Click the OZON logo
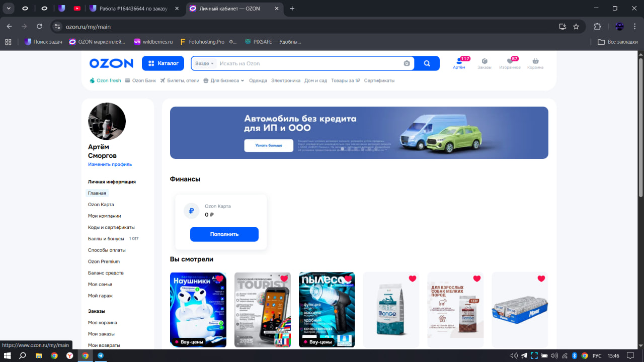 (x=111, y=63)
